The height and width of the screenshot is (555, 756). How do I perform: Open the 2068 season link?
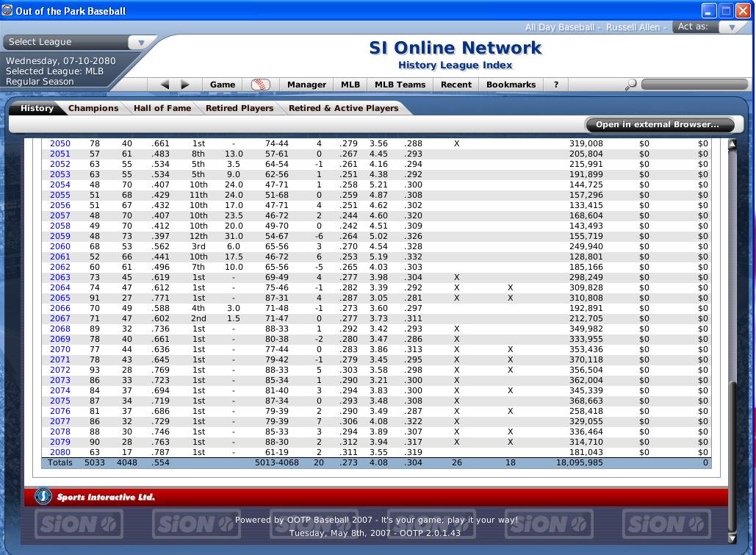pos(60,329)
